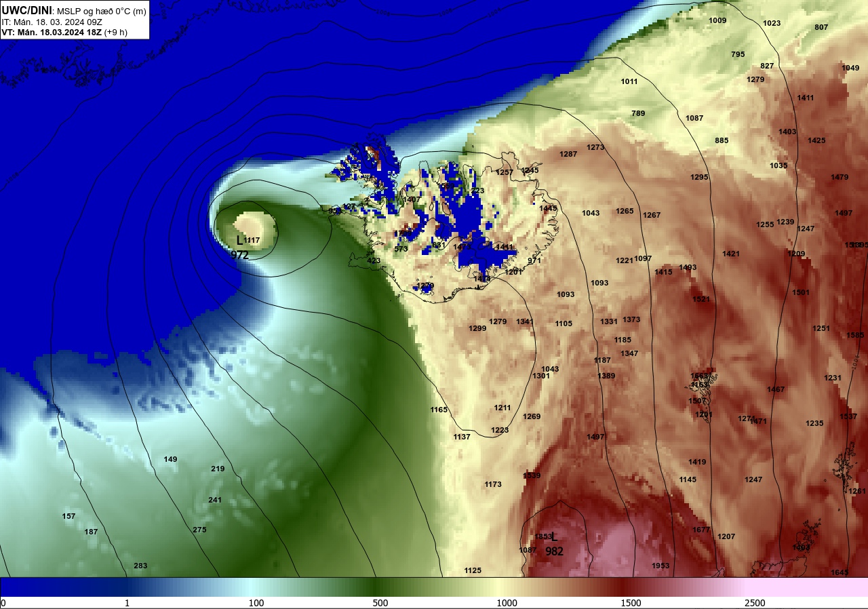Click the color bar label 100
868x609 pixels.
[x=256, y=603]
